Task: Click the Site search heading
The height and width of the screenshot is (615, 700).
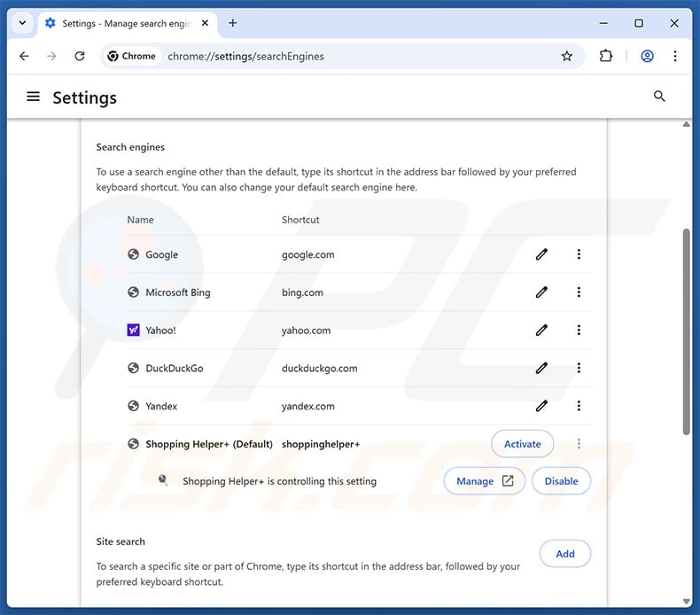Action: [121, 541]
